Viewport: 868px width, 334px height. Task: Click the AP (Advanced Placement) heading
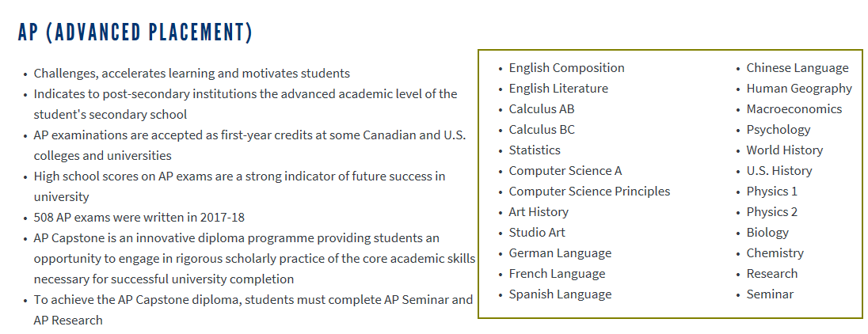click(x=135, y=32)
